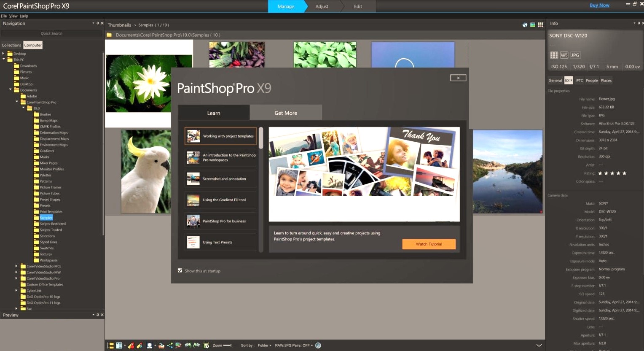Select Using the Gradient Fill tool tutorial
The width and height of the screenshot is (644, 351).
pos(220,200)
